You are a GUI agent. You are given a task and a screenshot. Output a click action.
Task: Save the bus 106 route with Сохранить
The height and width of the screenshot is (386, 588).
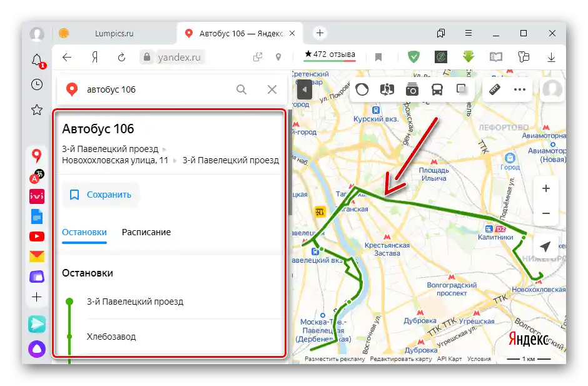pyautogui.click(x=101, y=195)
